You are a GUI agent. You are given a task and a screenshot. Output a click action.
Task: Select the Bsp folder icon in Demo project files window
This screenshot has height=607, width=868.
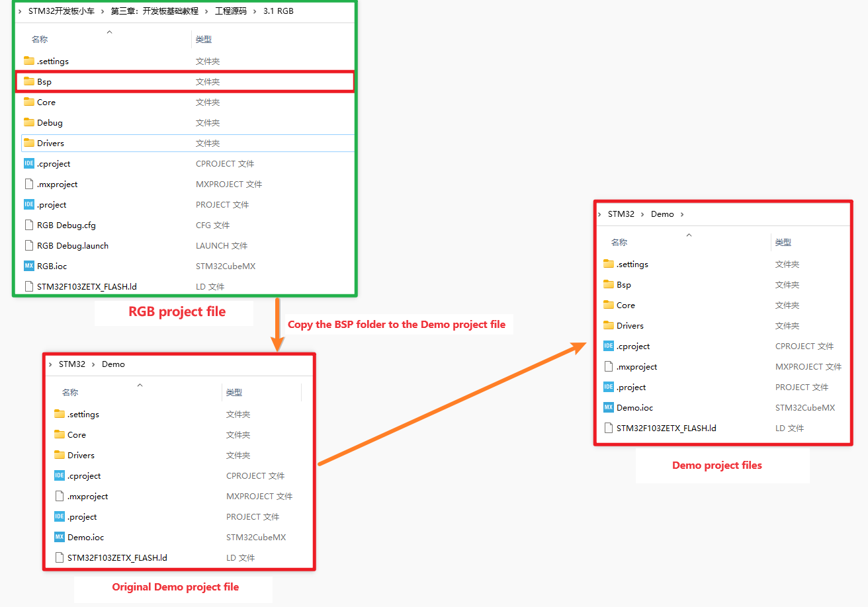point(608,284)
